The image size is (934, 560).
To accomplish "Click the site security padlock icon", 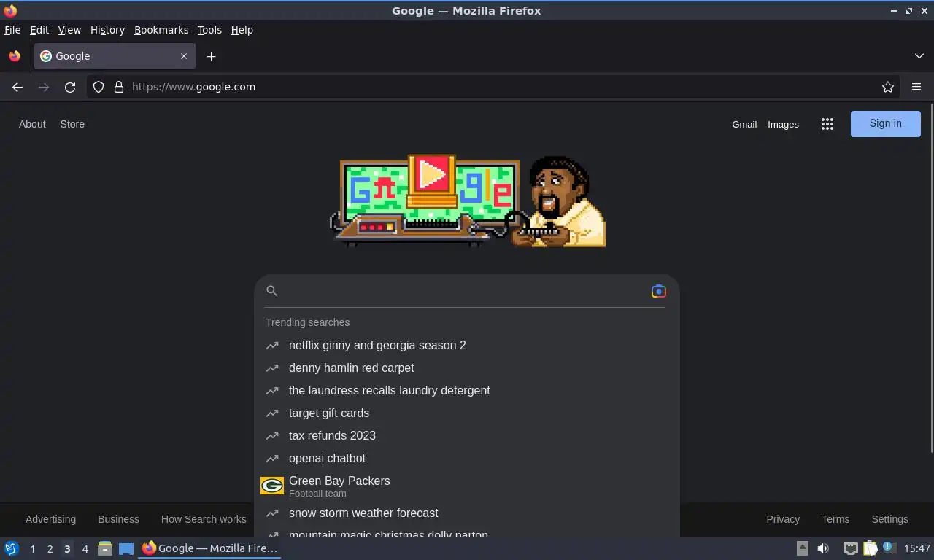I will click(119, 87).
